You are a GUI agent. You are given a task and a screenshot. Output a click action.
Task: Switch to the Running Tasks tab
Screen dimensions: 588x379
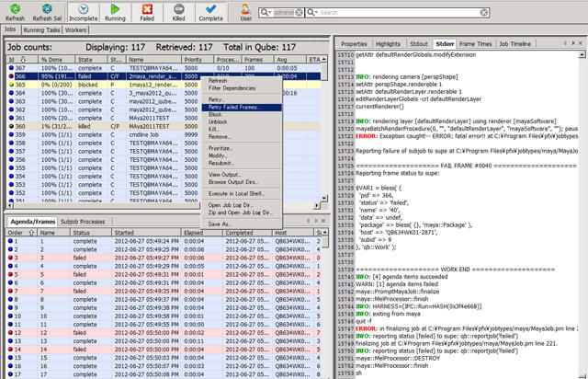pos(41,29)
